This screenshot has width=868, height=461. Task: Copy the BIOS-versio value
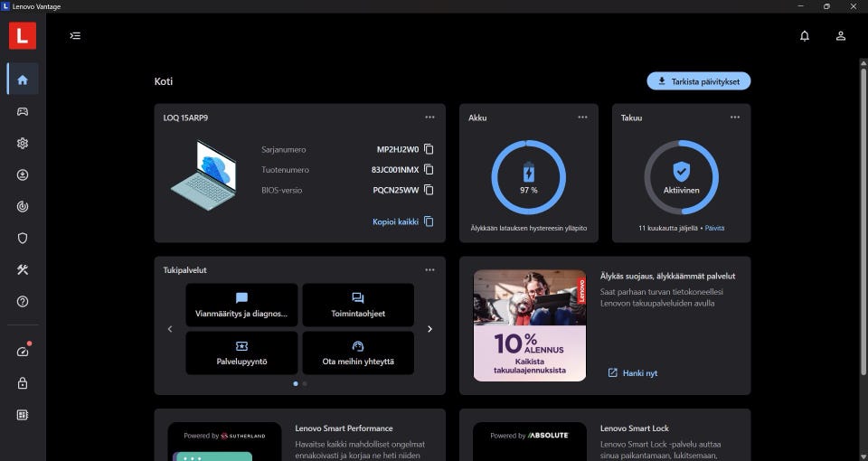(x=429, y=190)
